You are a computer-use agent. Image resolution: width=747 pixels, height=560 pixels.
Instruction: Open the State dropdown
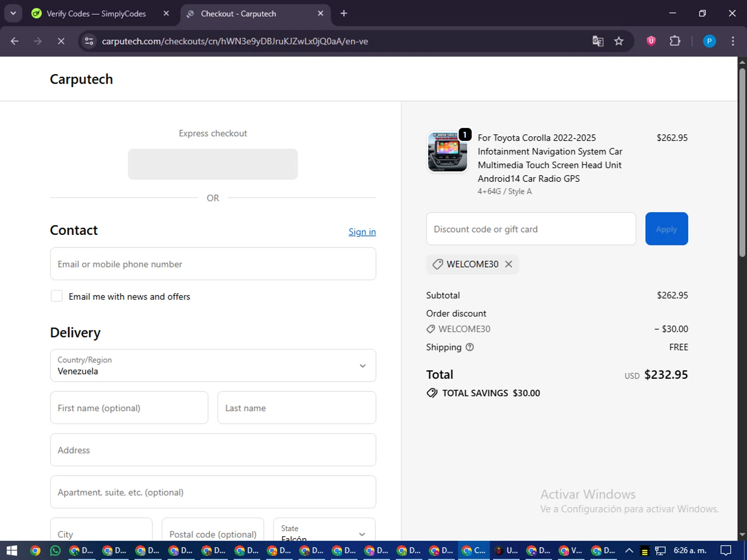coord(324,530)
